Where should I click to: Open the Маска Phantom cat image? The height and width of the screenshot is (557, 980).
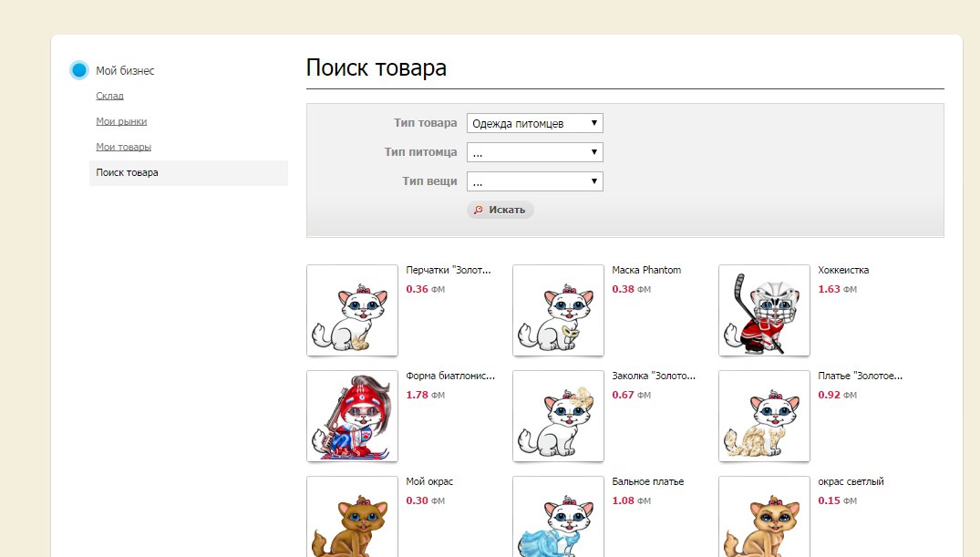point(558,311)
